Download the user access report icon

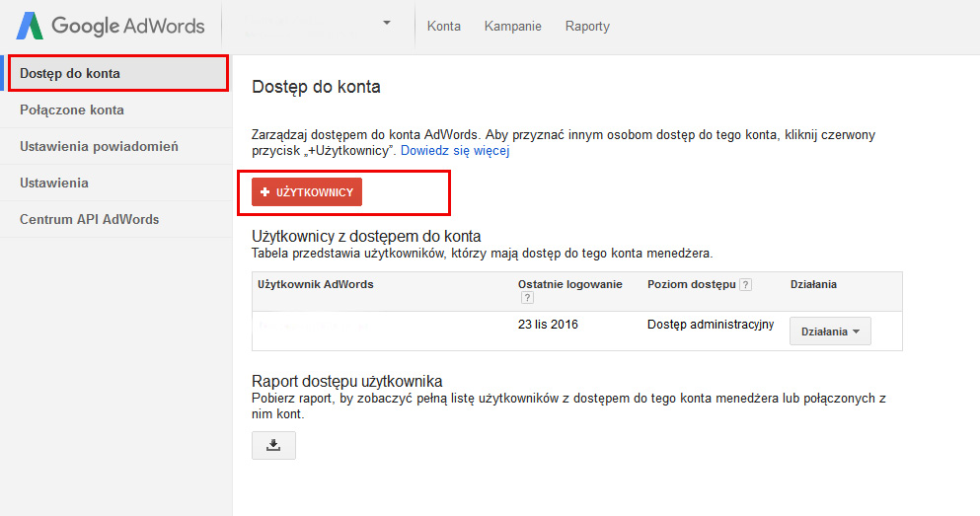(273, 445)
